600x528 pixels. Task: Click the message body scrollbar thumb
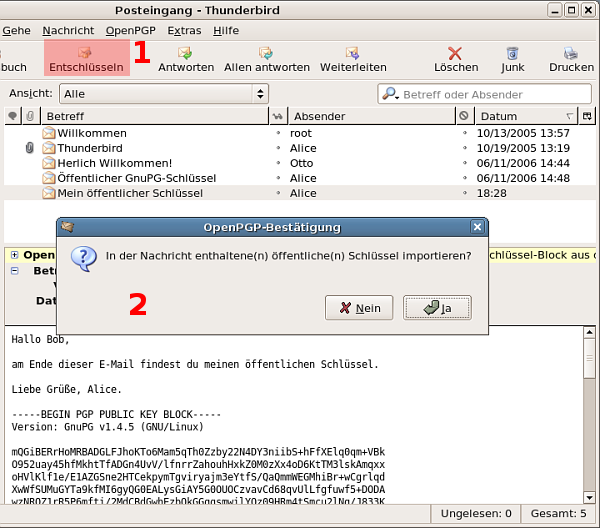pyautogui.click(x=589, y=359)
